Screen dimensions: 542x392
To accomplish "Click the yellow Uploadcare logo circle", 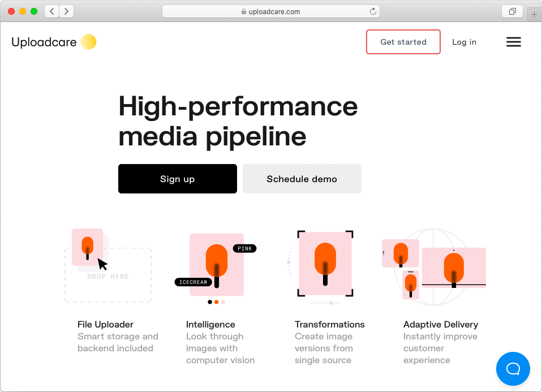I will [88, 42].
